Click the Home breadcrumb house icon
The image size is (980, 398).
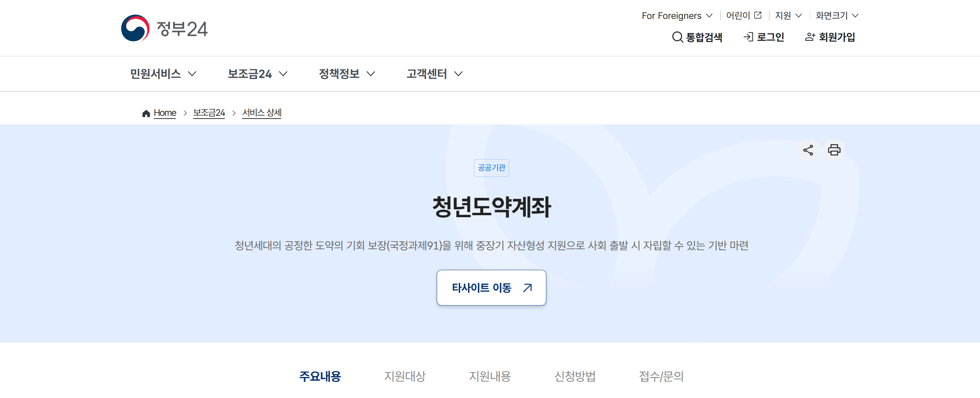(x=146, y=113)
